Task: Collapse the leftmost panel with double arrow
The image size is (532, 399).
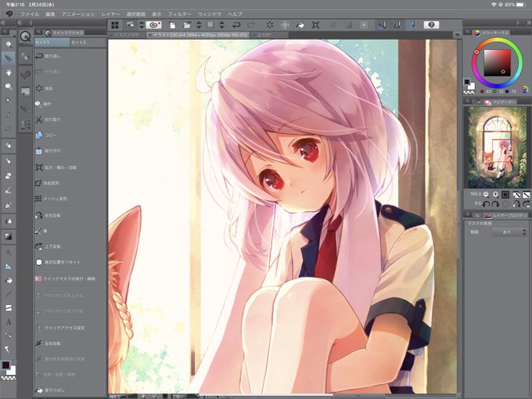Action: (2, 23)
